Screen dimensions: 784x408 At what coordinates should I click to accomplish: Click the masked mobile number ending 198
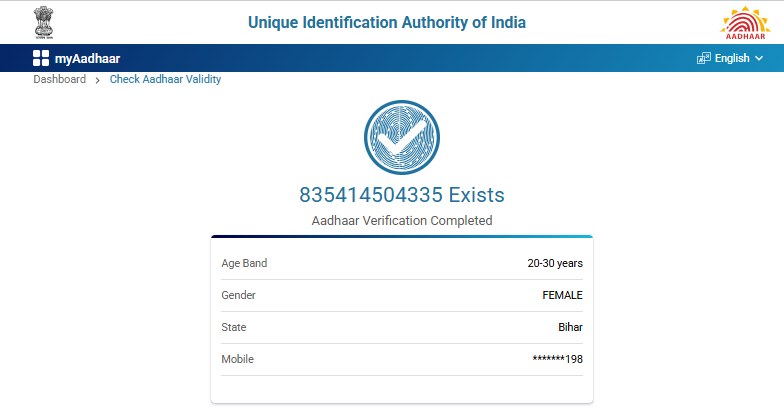pos(558,359)
